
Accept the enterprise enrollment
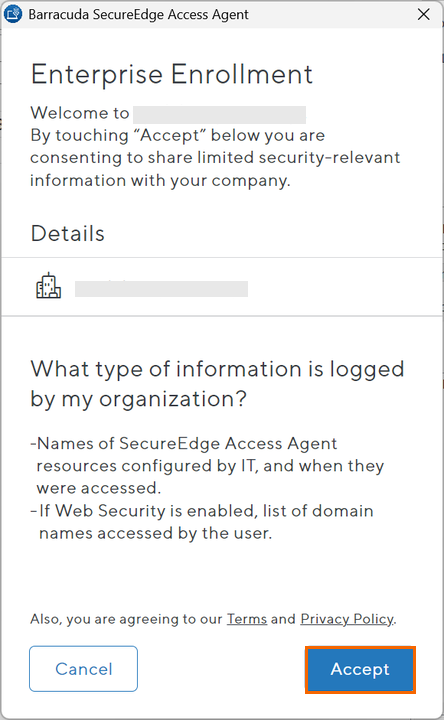(x=360, y=669)
